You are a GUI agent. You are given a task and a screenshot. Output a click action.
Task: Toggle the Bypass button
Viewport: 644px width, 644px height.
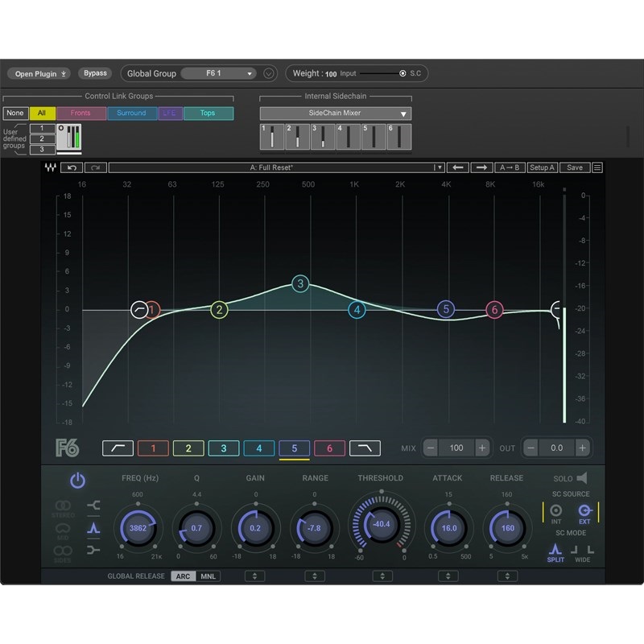pos(95,73)
